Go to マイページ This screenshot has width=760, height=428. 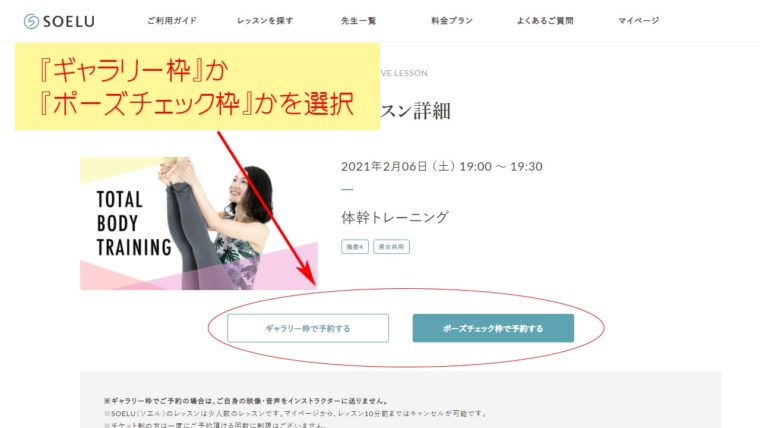(x=638, y=20)
